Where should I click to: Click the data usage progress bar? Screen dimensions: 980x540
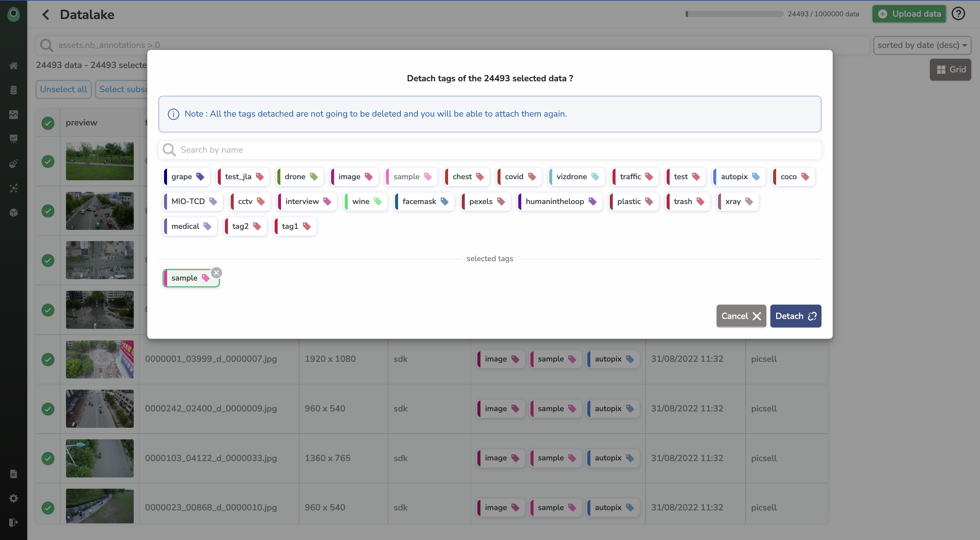(734, 14)
